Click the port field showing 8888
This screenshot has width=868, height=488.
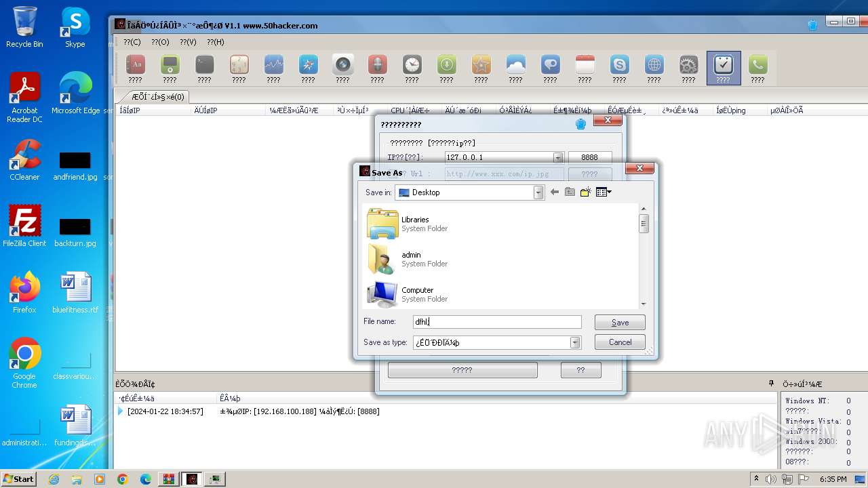(x=590, y=157)
